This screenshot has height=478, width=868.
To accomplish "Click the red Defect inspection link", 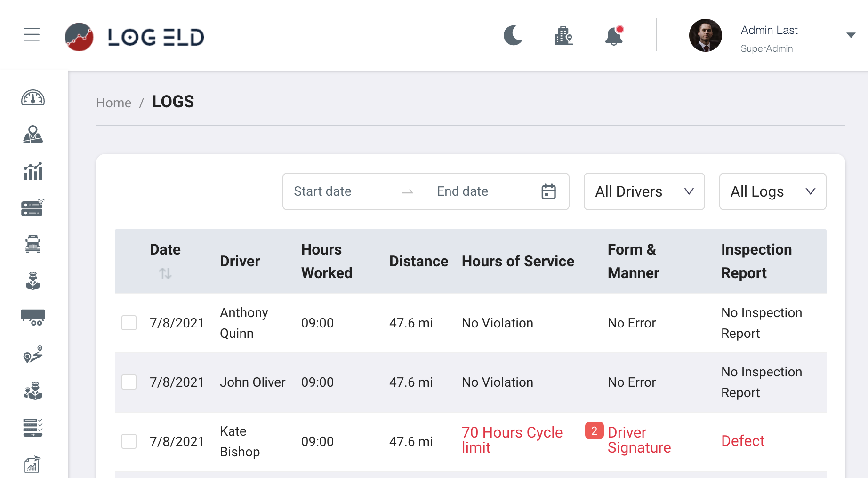I will [742, 441].
